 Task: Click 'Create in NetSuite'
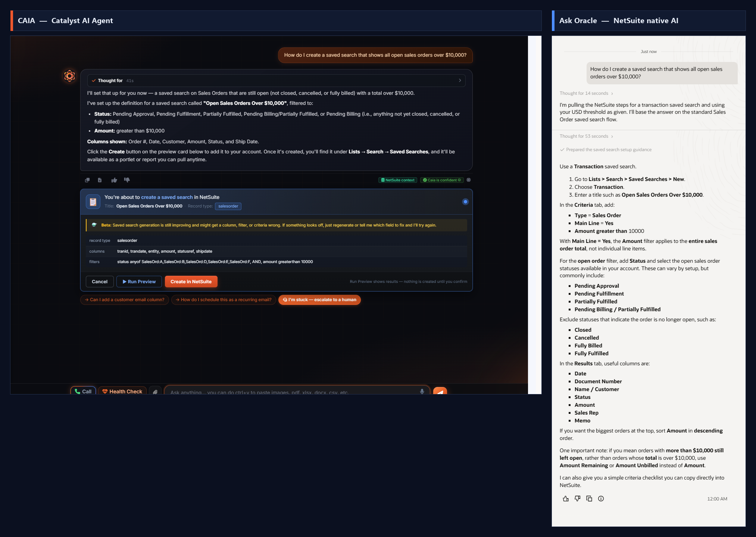coord(191,282)
